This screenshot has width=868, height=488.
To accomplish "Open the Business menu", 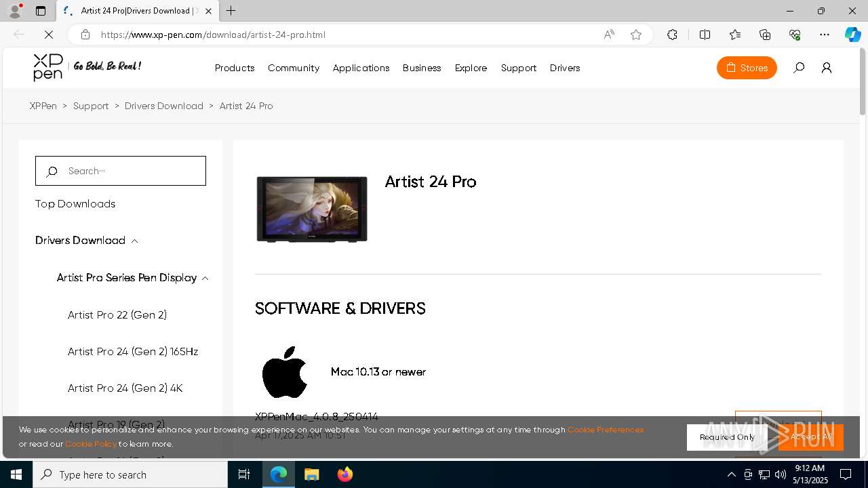I will [x=422, y=68].
